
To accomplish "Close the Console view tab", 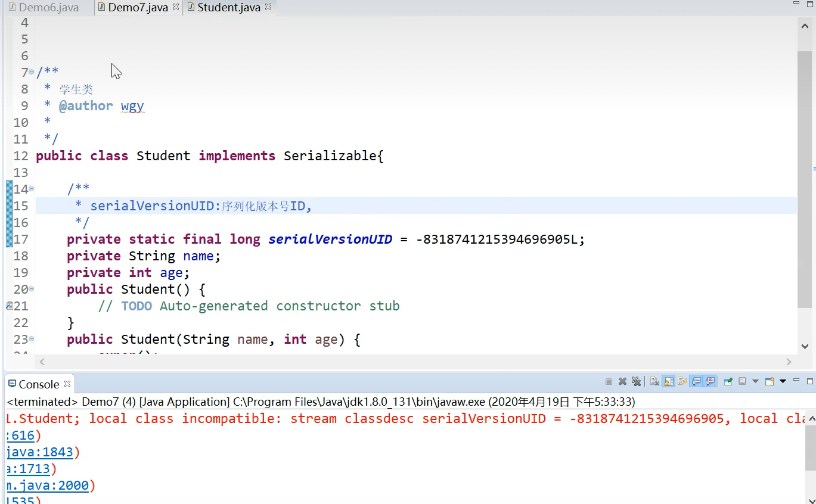I will (67, 384).
